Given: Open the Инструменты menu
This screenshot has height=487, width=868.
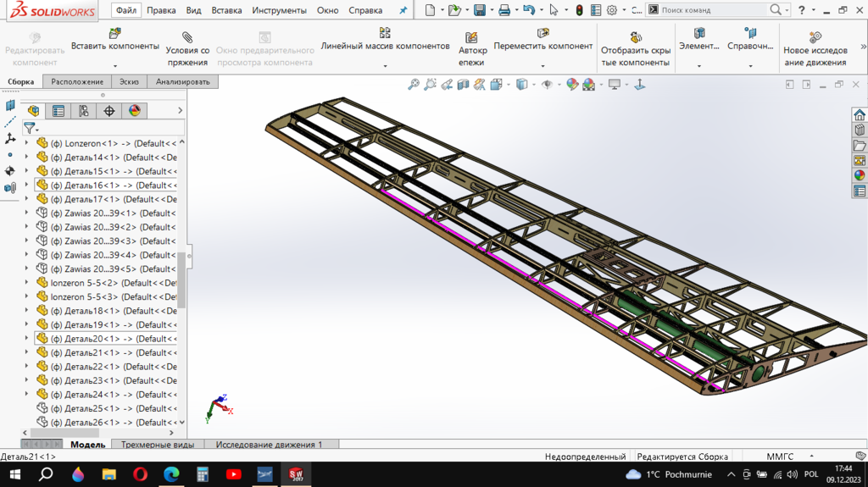Looking at the screenshot, I should click(x=279, y=11).
